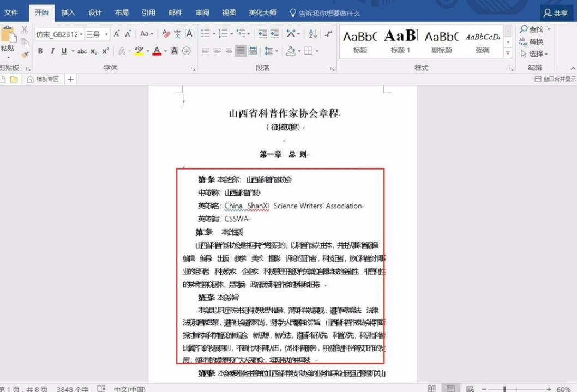Screen dimensions: 577x392
Task: Increase font size with grow font icon
Action: tap(117, 34)
